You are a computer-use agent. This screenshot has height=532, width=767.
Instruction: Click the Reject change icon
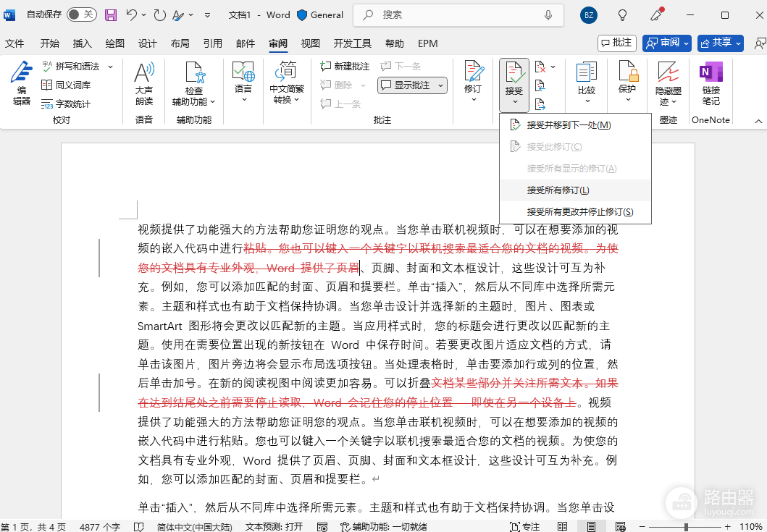tap(540, 67)
